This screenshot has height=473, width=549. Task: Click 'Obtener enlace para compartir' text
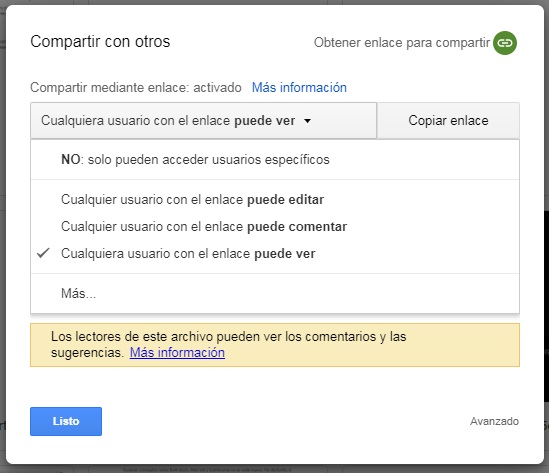pyautogui.click(x=402, y=43)
